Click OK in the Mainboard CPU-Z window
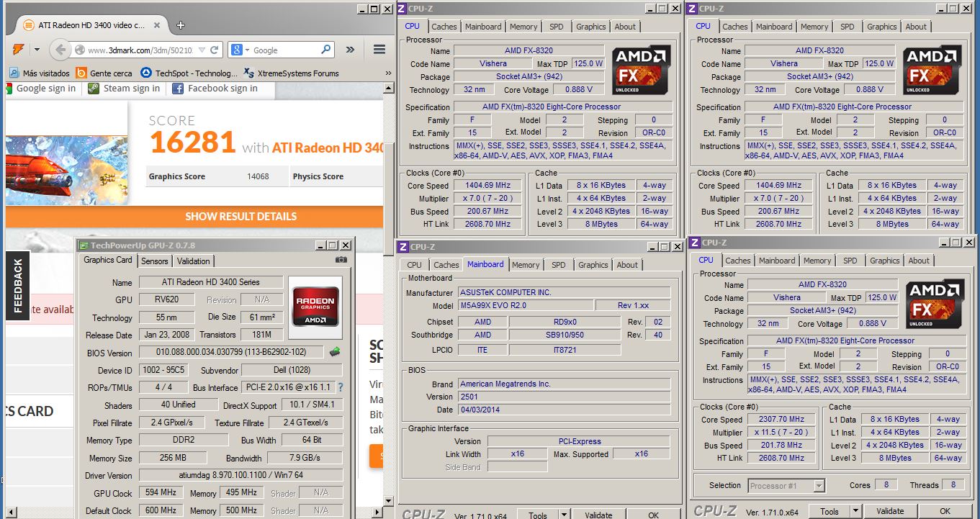The height and width of the screenshot is (519, 980). [x=652, y=514]
